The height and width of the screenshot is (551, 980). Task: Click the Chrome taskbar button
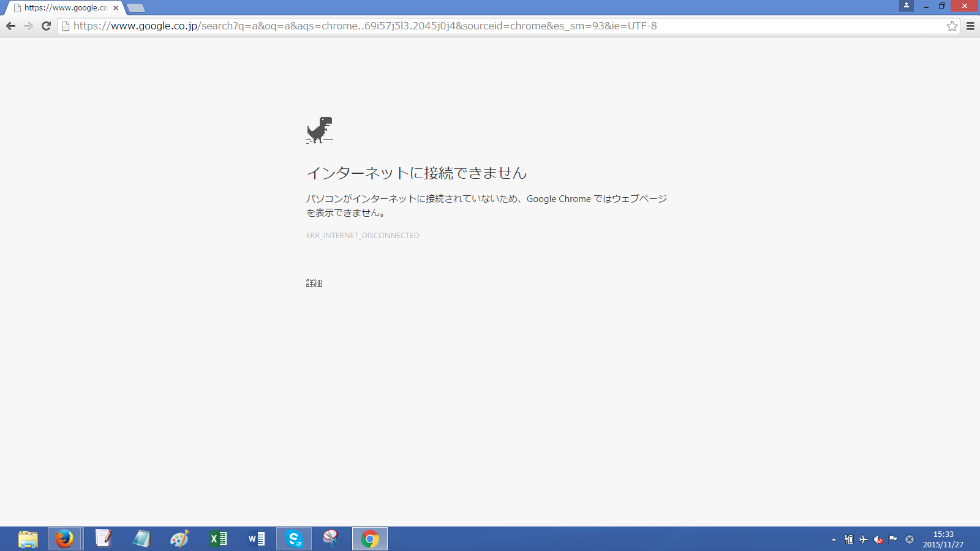pos(370,539)
